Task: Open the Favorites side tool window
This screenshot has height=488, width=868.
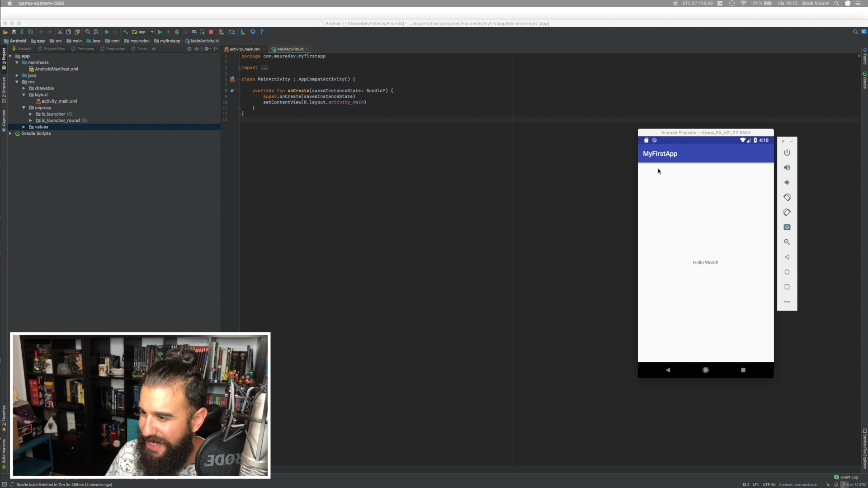Action: click(x=4, y=417)
